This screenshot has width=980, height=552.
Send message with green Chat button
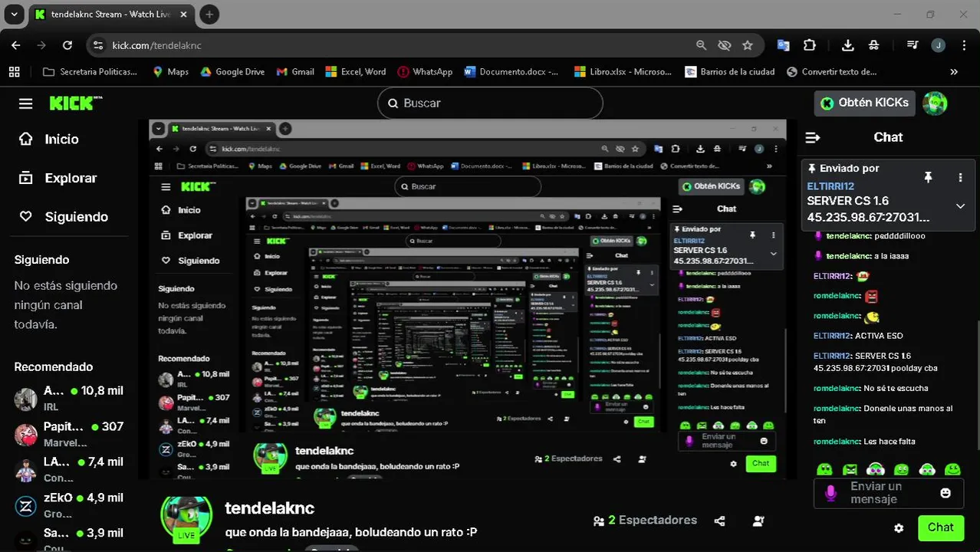940,528
